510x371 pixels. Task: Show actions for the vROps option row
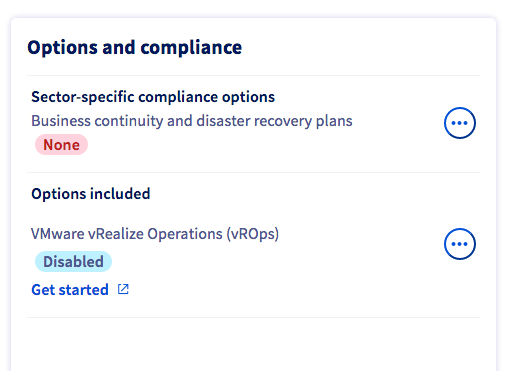pos(460,244)
